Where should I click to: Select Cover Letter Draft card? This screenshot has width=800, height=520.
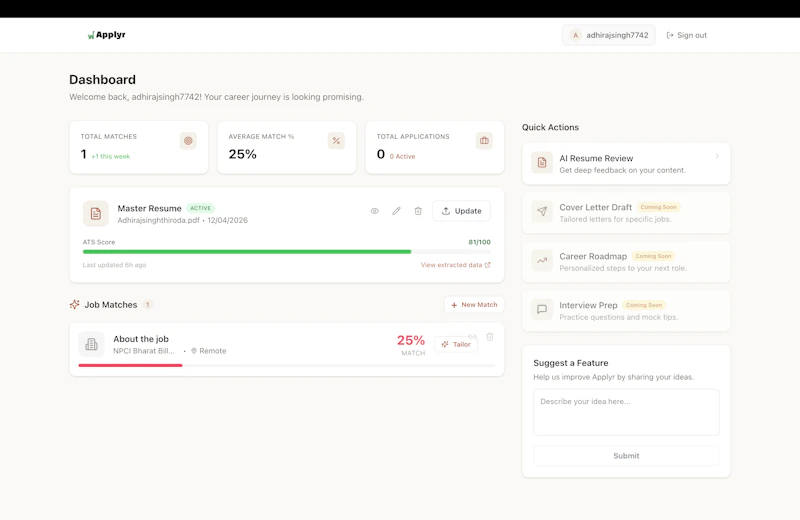click(x=626, y=213)
